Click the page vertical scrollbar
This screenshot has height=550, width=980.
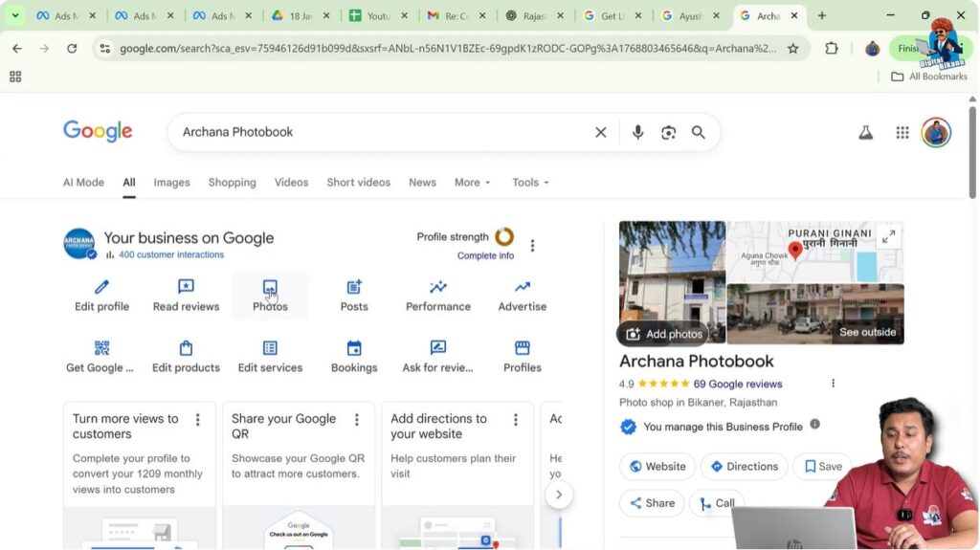[972, 153]
